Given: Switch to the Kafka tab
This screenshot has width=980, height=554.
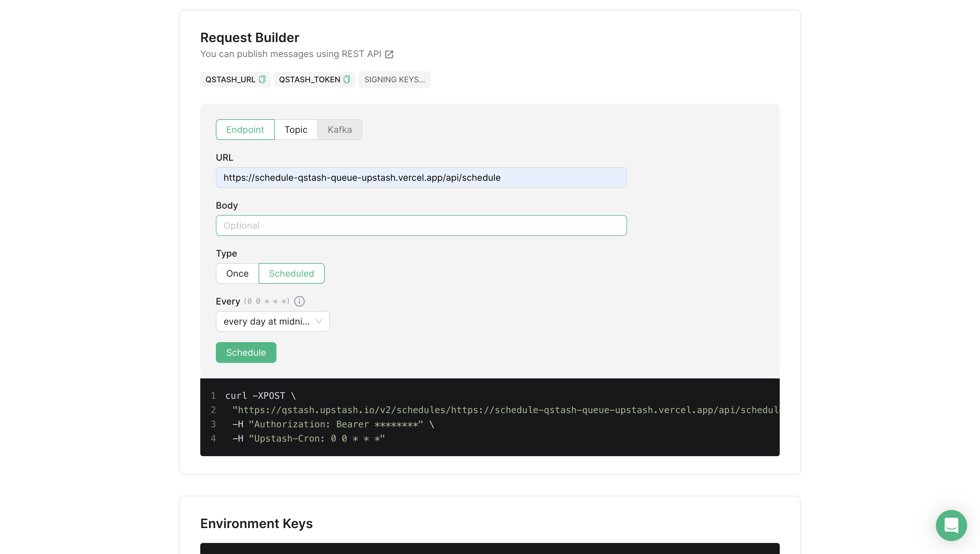Looking at the screenshot, I should tap(339, 129).
